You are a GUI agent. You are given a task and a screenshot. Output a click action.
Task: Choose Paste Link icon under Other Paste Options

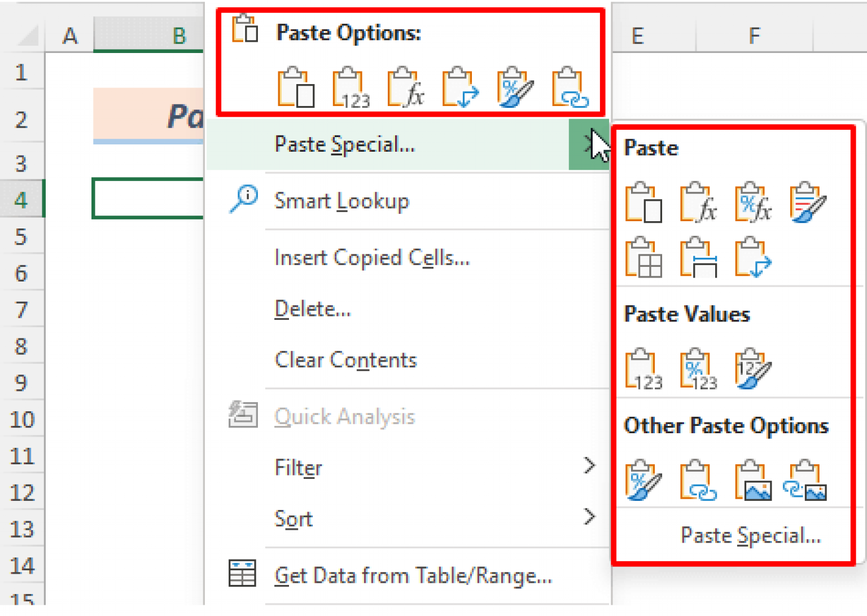pyautogui.click(x=698, y=481)
